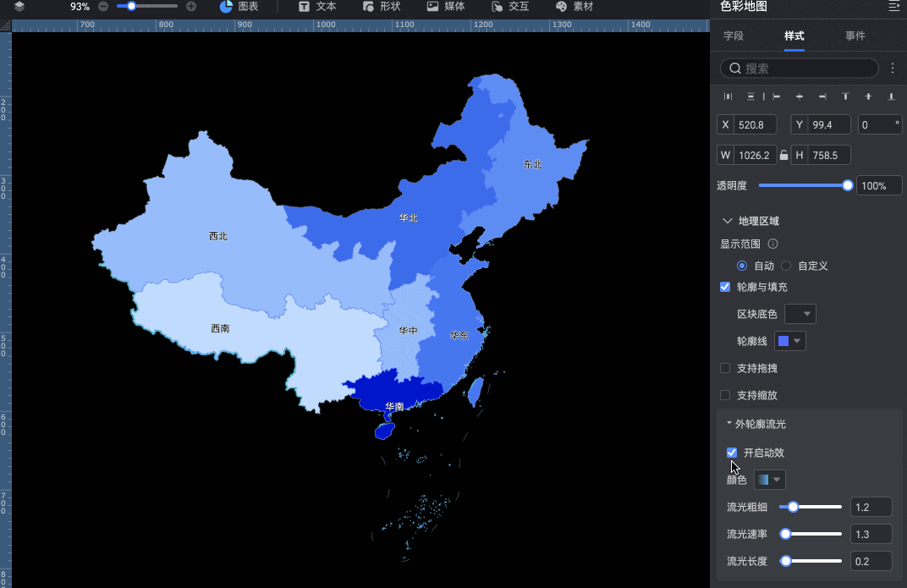Show the 显示范围 info tooltip icon
This screenshot has height=588, width=907.
(x=772, y=244)
